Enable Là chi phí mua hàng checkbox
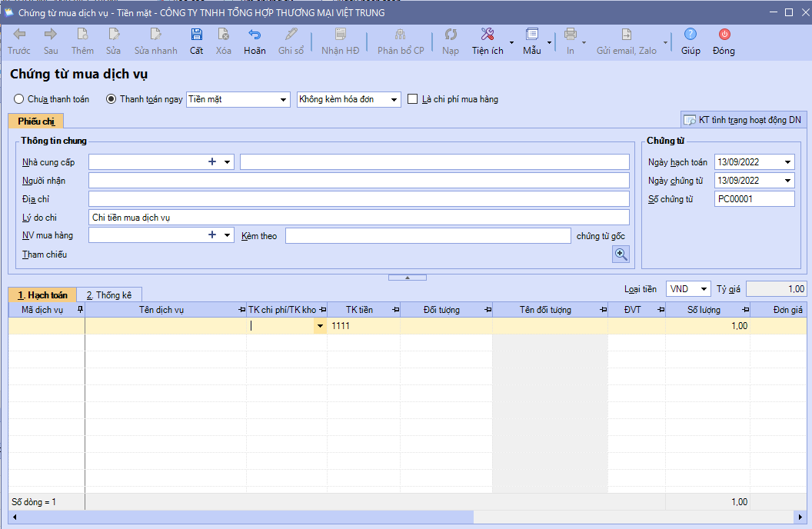 (413, 99)
